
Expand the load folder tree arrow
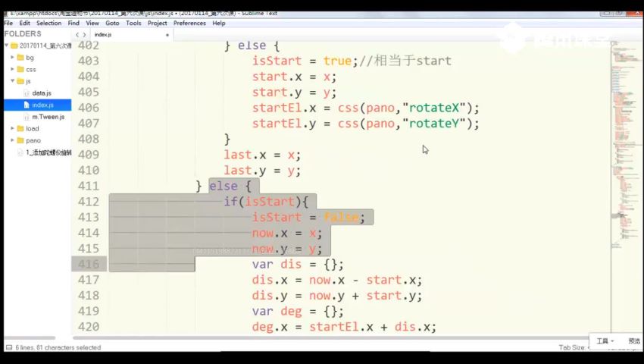12,129
